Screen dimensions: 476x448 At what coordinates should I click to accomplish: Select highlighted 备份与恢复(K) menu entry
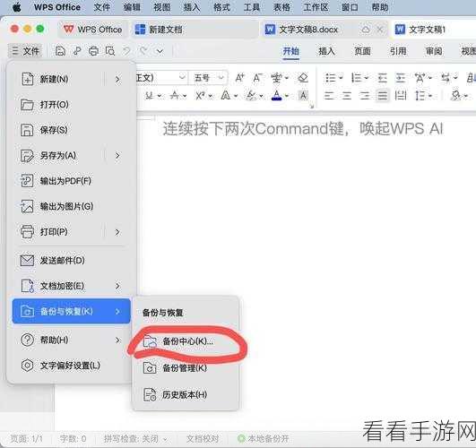tap(72, 311)
